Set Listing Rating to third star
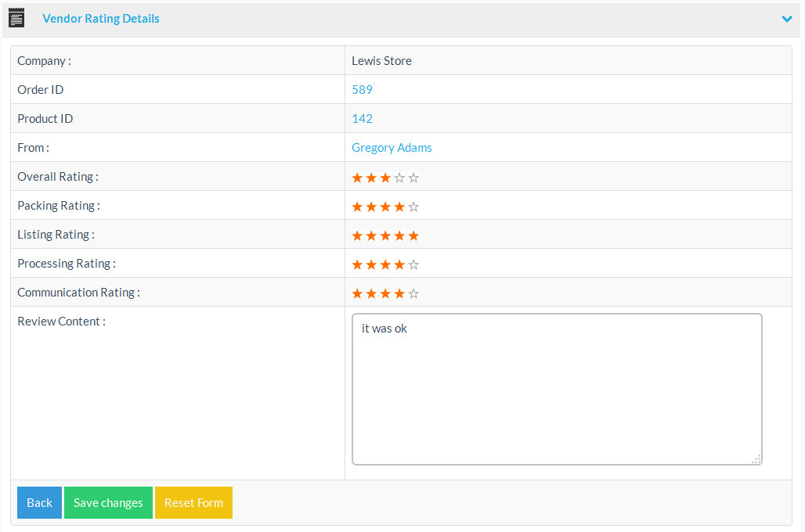This screenshot has height=532, width=805. click(x=385, y=235)
